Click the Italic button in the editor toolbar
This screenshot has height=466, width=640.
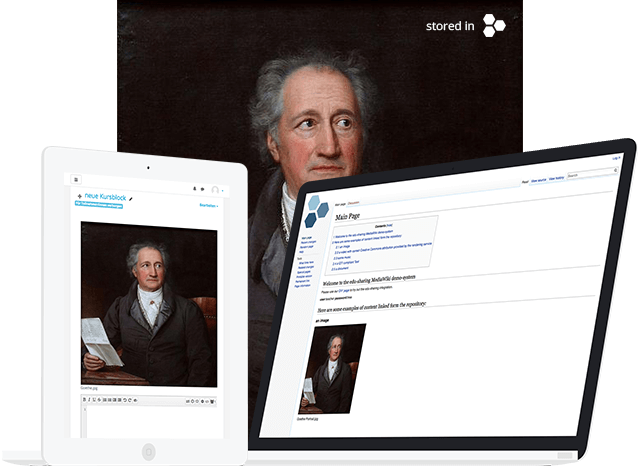coord(89,400)
